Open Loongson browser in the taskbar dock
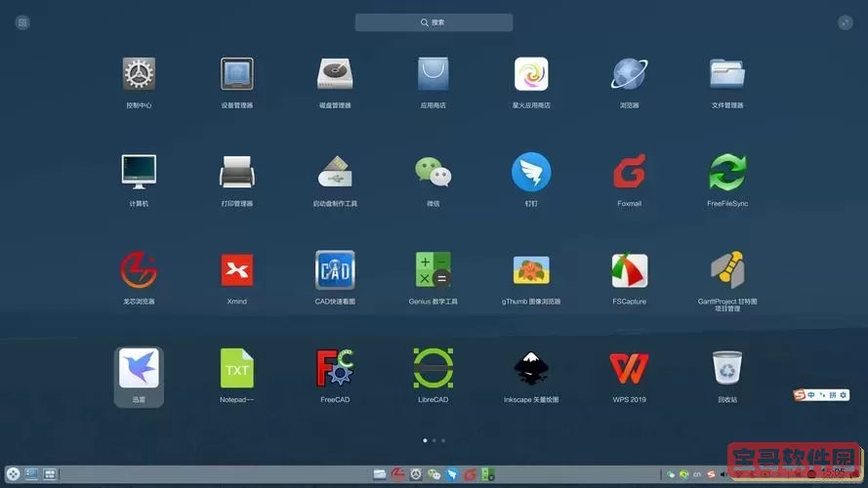The width and height of the screenshot is (868, 488). pyautogui.click(x=397, y=474)
